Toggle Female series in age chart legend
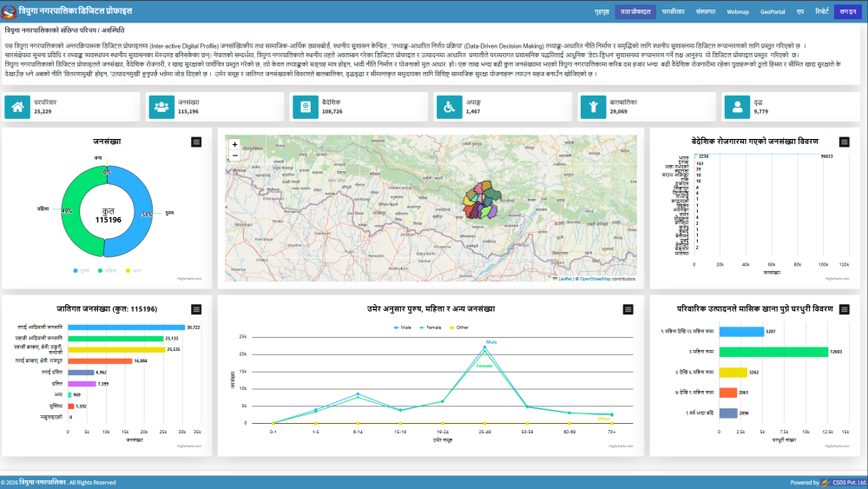The image size is (868, 489). [431, 327]
